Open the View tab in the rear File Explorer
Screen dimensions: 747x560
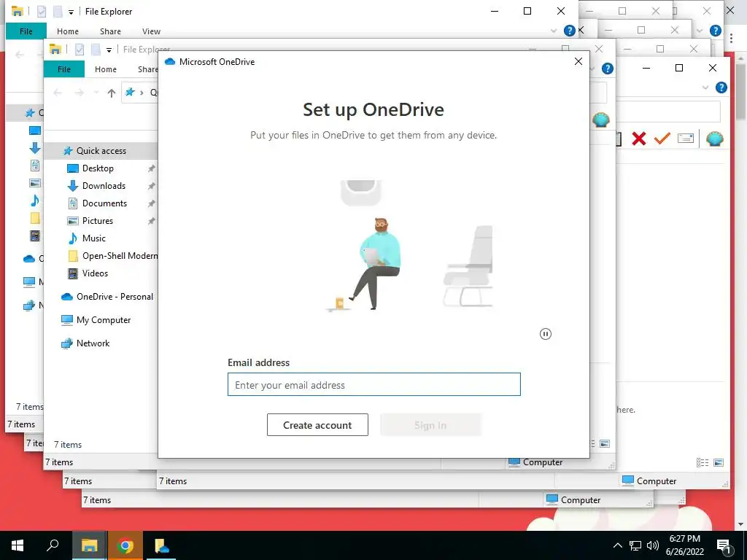click(151, 31)
